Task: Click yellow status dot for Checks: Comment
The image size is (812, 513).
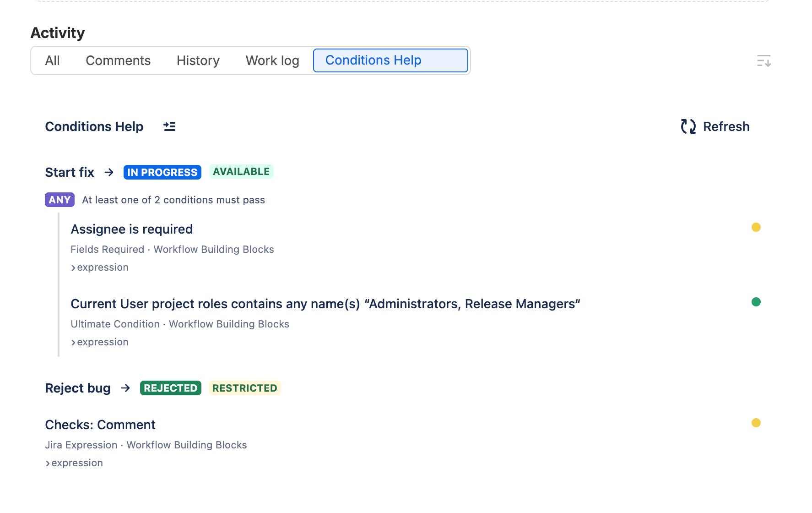Action: [756, 423]
